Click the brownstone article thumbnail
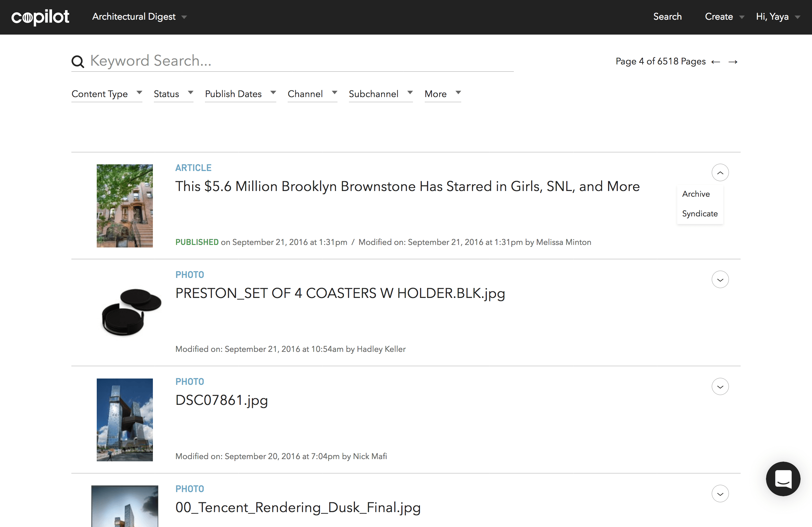This screenshot has height=527, width=812. tap(125, 206)
